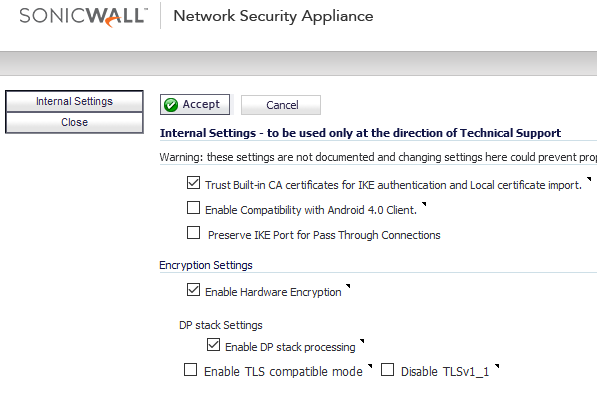
Task: Click the Network Security Appliance title
Action: point(273,16)
